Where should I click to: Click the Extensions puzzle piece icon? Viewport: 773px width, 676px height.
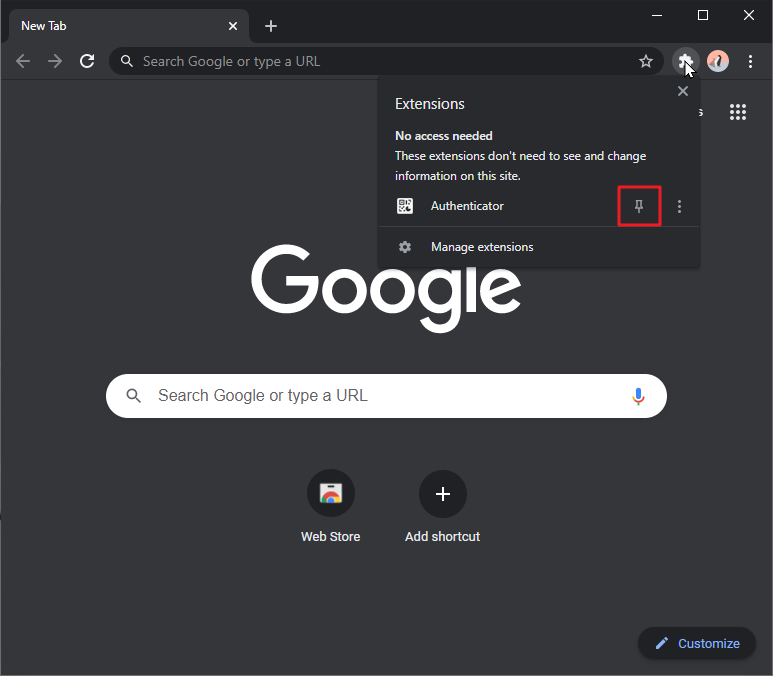pos(685,61)
